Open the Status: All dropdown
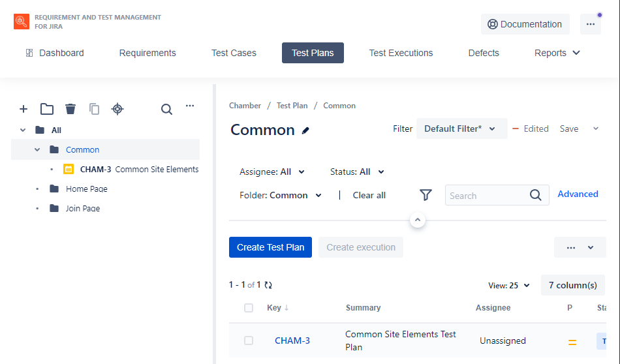620x364 pixels. (357, 172)
